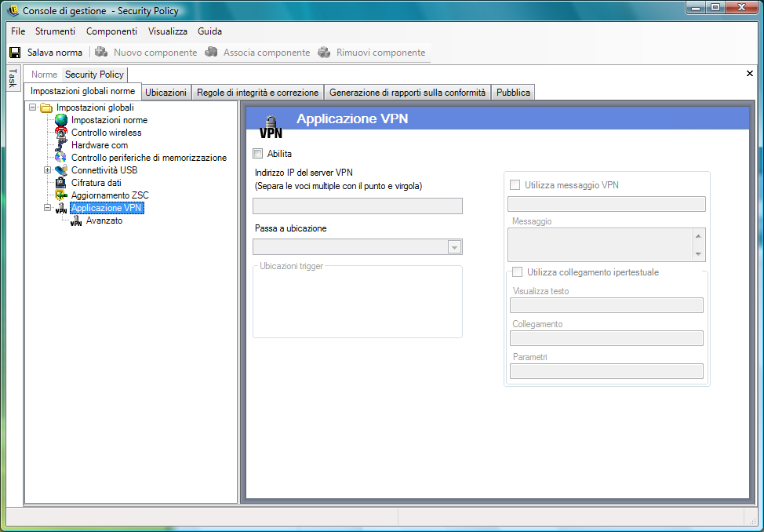Click the Controllo periferiche di memorizzazione disc icon

(61, 158)
